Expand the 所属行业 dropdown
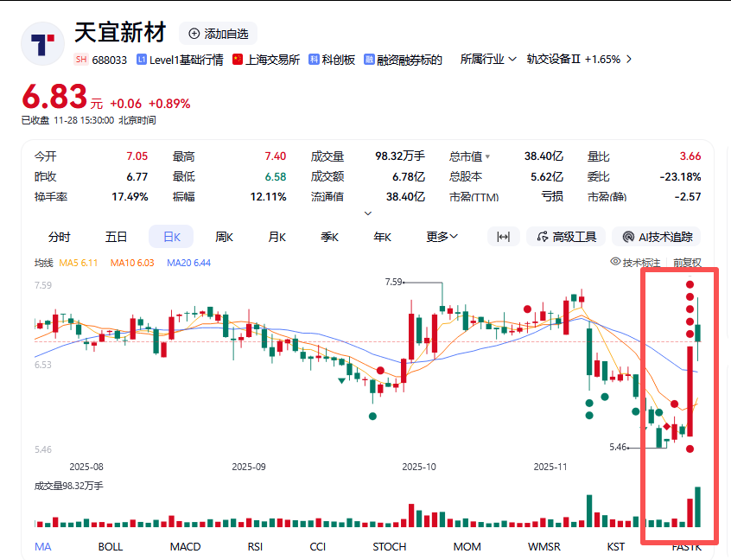Viewport: 731px width, 560px height. point(488,60)
